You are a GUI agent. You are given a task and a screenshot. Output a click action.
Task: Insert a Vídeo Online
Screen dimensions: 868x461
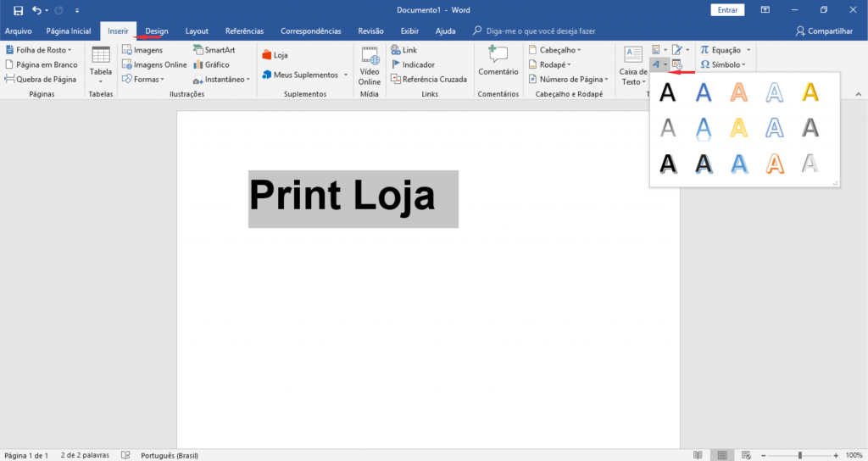[x=370, y=65]
